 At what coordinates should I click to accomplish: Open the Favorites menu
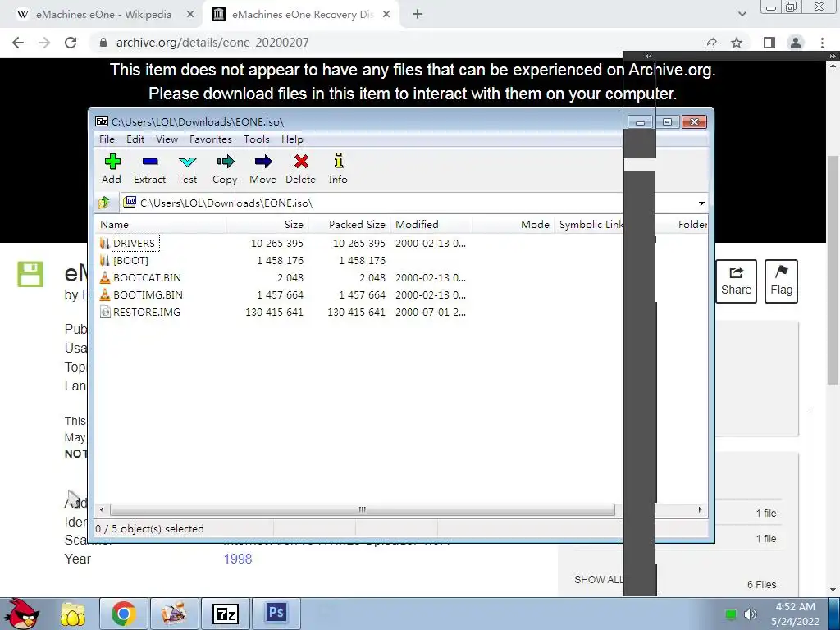pyautogui.click(x=211, y=139)
